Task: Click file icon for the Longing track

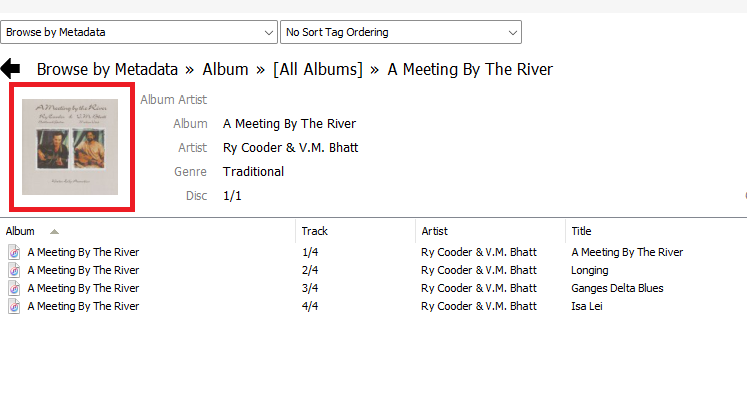Action: pyautogui.click(x=14, y=270)
